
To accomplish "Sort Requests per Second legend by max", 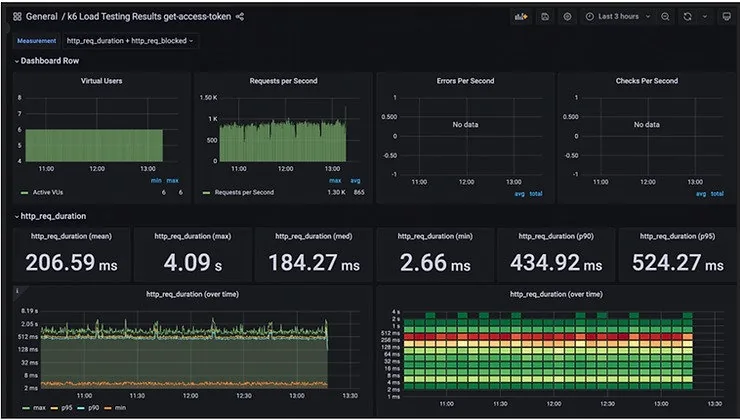I will (x=335, y=181).
